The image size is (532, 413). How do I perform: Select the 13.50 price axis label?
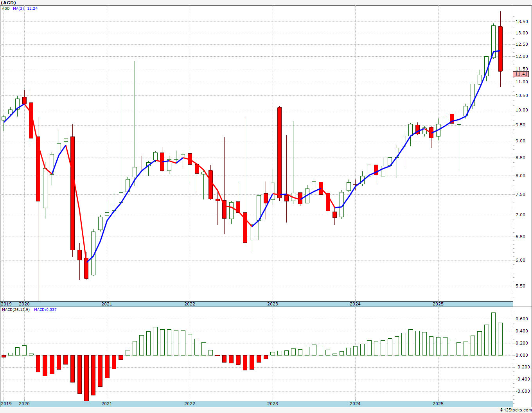pyautogui.click(x=521, y=22)
